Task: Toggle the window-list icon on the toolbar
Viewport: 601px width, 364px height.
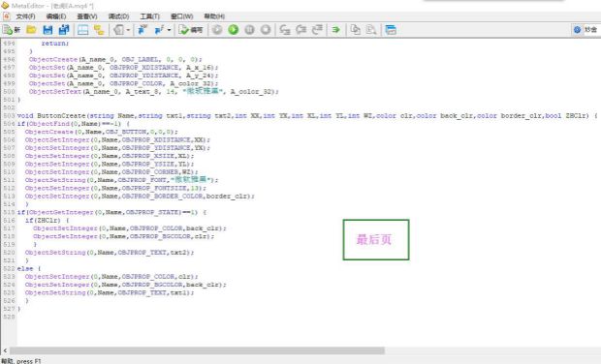Action: [391, 30]
